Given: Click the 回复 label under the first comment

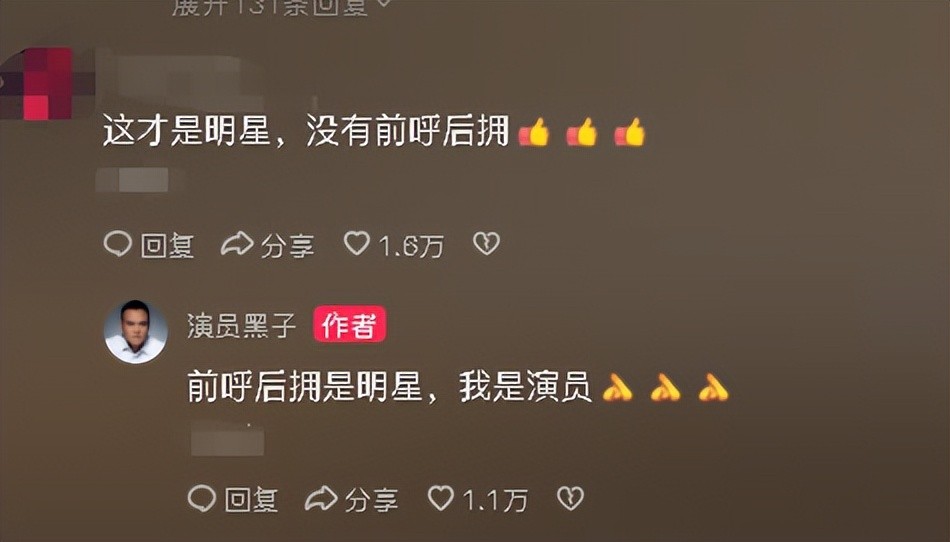Looking at the screenshot, I should pos(167,245).
